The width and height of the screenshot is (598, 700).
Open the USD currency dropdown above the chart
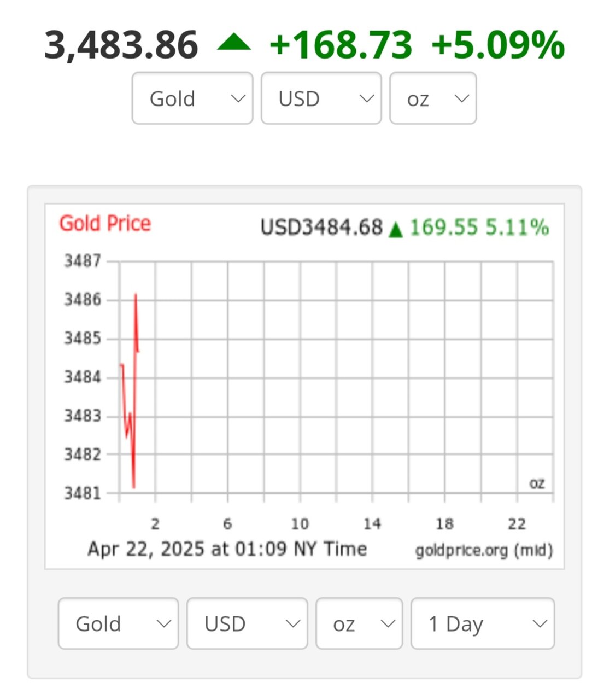[321, 98]
